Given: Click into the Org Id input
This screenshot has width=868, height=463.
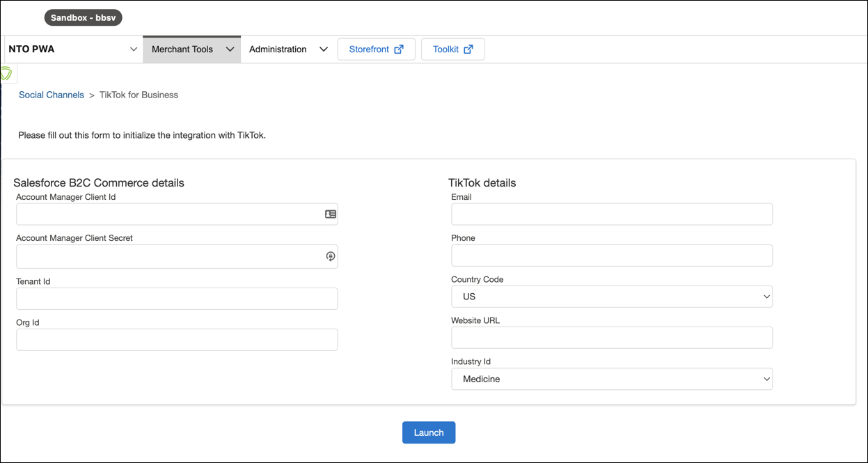Looking at the screenshot, I should (x=177, y=340).
